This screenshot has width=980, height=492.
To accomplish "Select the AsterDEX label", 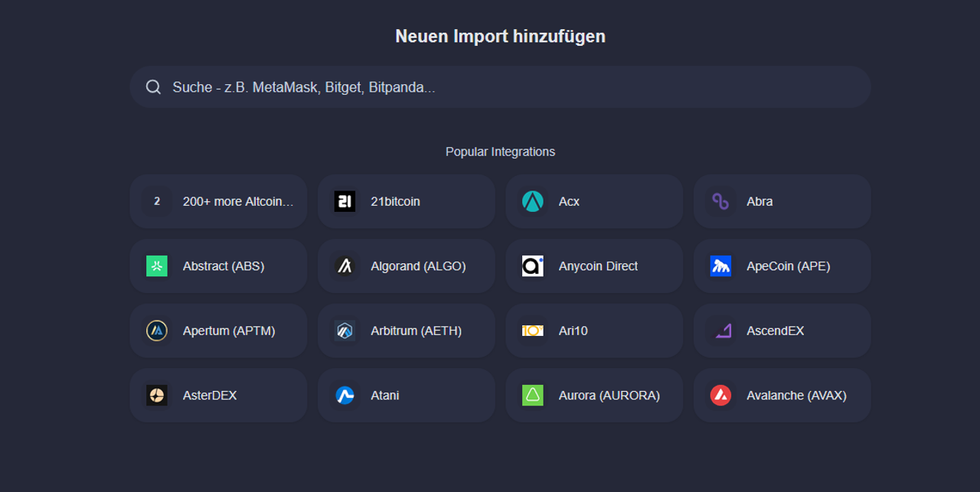I will (x=210, y=396).
